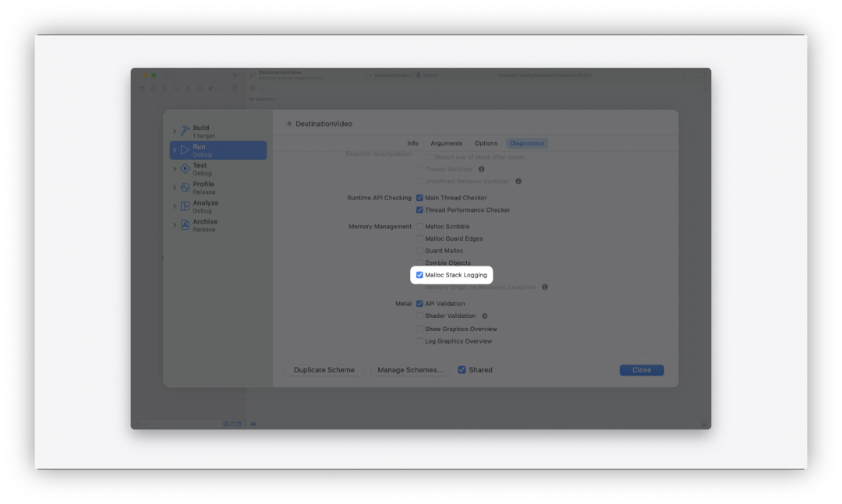Open the Xcode issue navigator warning icon
Screen dimensions: 842x504
coord(188,89)
